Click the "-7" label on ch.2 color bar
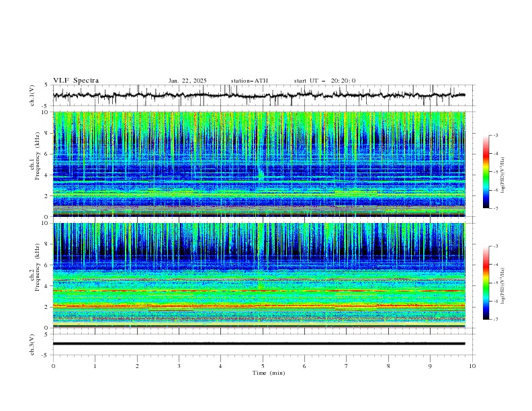 [496, 320]
